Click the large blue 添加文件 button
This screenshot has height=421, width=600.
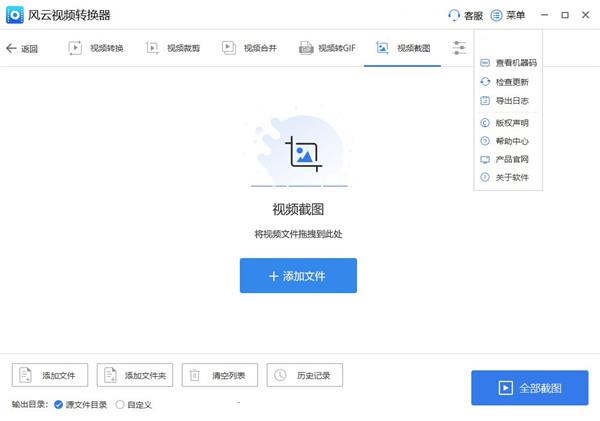[298, 276]
